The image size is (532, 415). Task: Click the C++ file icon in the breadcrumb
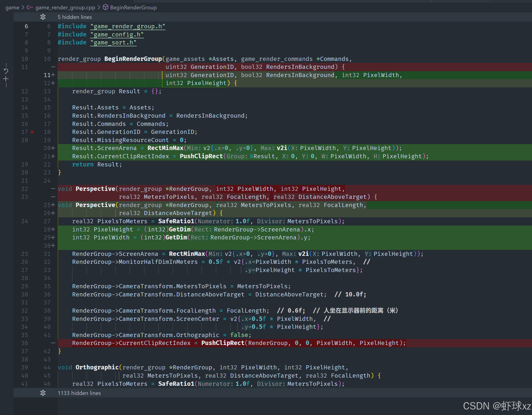pyautogui.click(x=30, y=8)
